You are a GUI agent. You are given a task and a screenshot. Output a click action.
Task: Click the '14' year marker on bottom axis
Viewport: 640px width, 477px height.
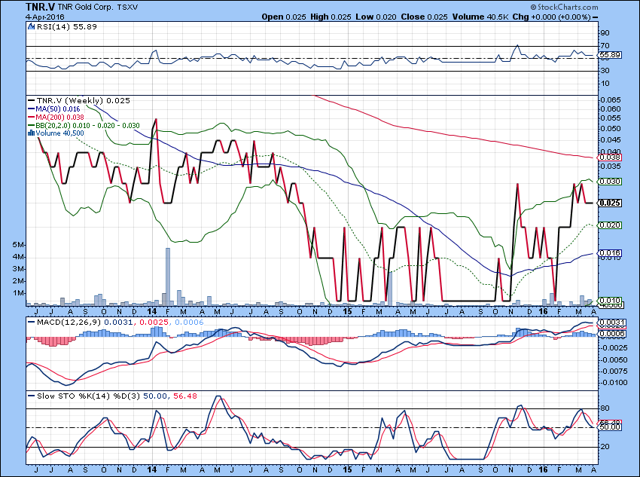tap(152, 470)
